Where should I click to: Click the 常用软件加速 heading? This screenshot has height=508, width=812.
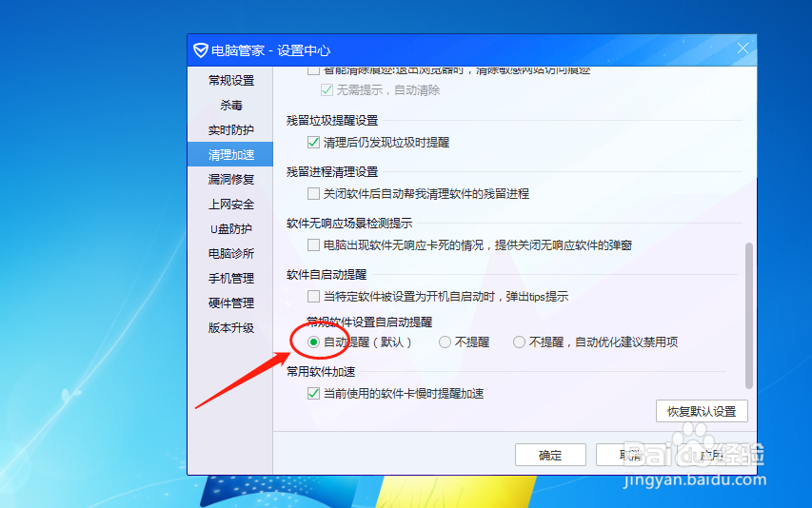click(321, 372)
